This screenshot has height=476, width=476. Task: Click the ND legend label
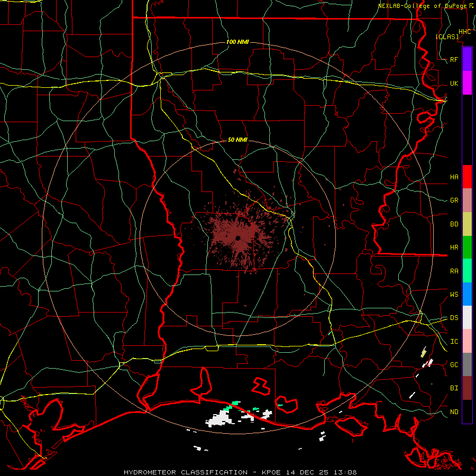coord(454,411)
